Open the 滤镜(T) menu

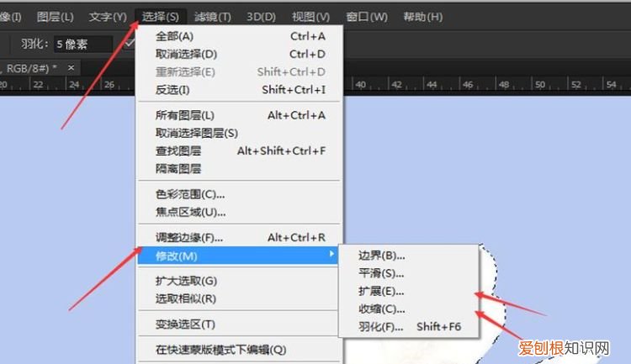[x=213, y=17]
